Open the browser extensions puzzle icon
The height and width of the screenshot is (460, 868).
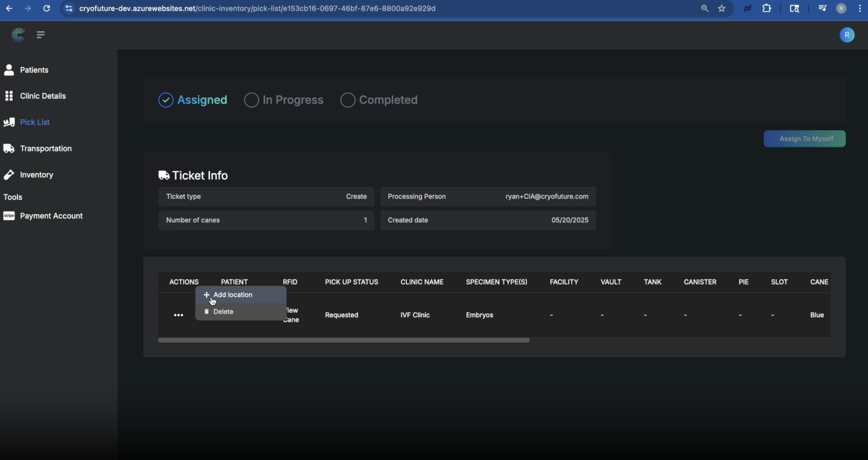point(767,8)
